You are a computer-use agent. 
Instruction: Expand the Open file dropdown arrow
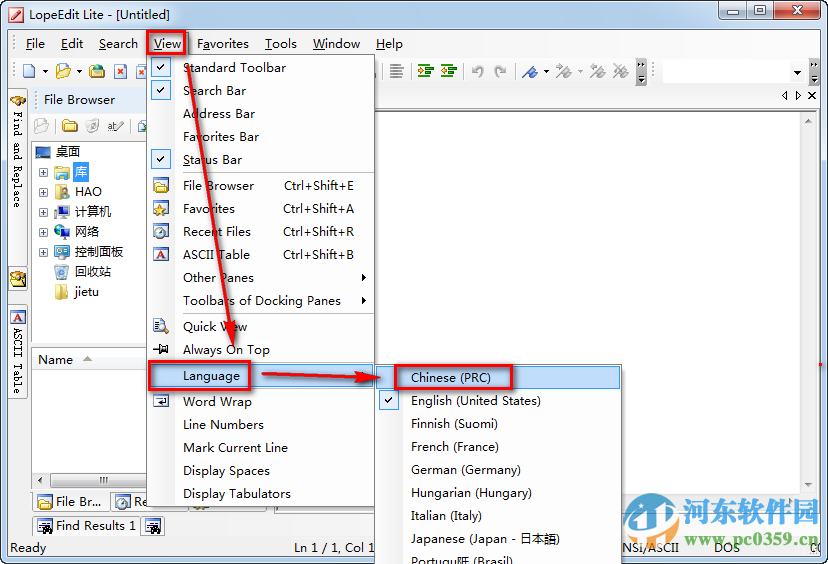point(79,71)
